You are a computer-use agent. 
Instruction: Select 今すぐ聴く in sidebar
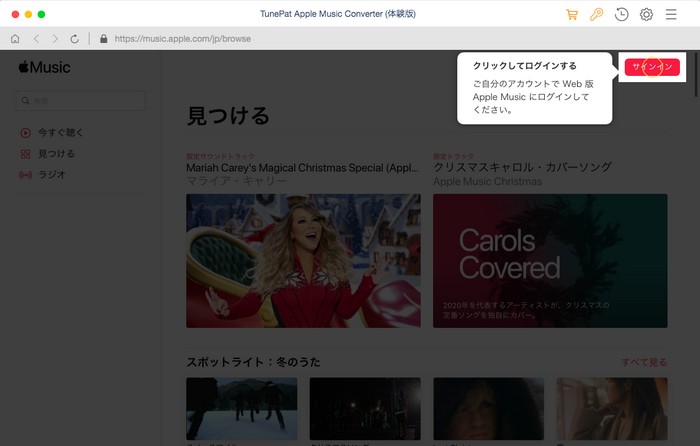[60, 133]
